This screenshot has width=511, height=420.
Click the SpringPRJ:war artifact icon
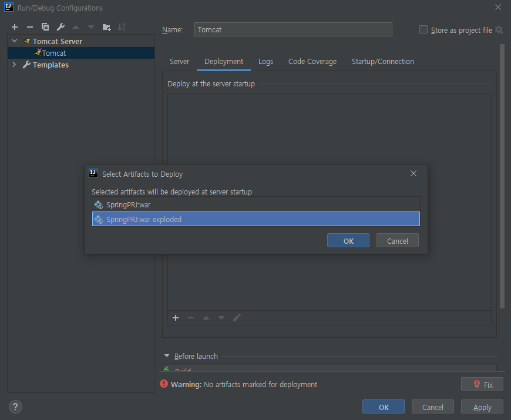pos(99,204)
